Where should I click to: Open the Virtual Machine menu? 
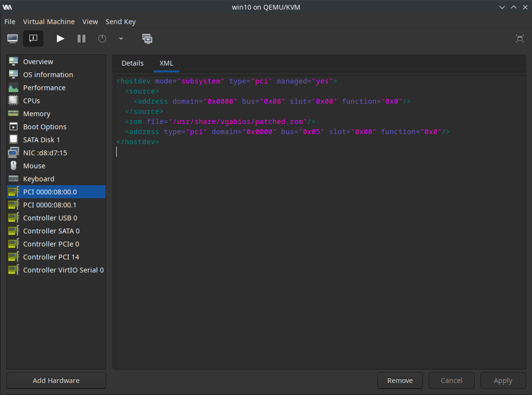(x=49, y=22)
